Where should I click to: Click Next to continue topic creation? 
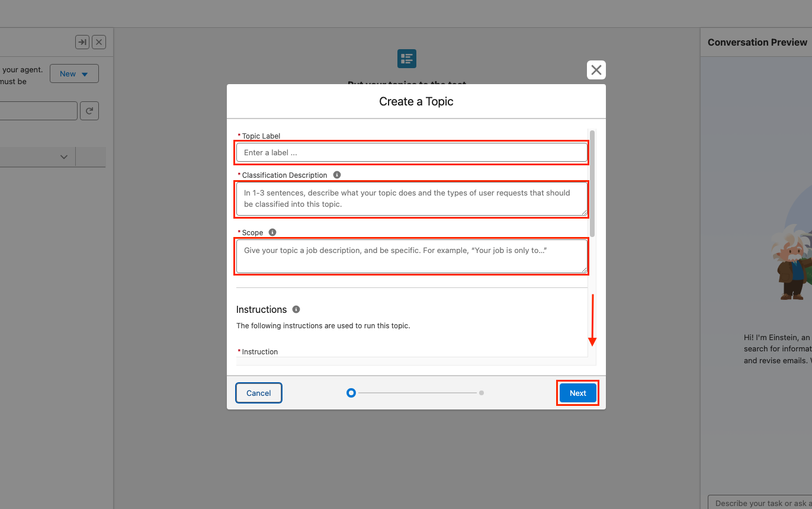click(x=577, y=393)
